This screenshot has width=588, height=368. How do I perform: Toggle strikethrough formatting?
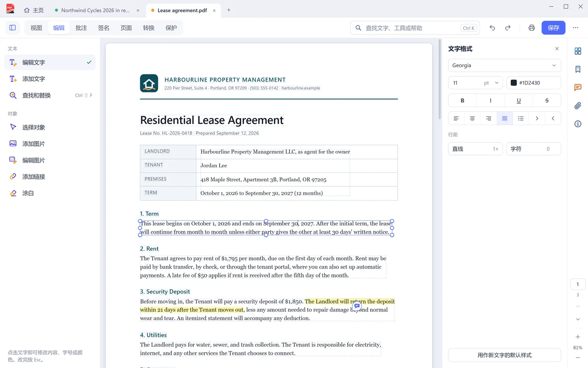pyautogui.click(x=547, y=100)
